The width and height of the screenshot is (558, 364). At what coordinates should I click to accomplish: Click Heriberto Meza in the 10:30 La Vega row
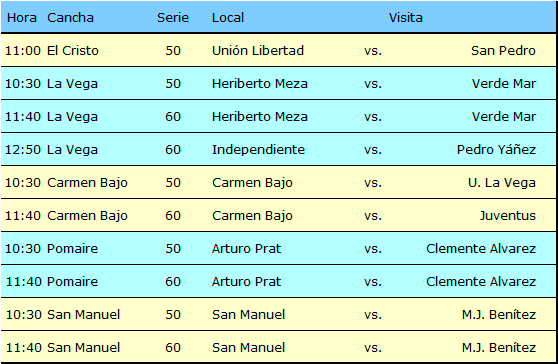pyautogui.click(x=260, y=84)
